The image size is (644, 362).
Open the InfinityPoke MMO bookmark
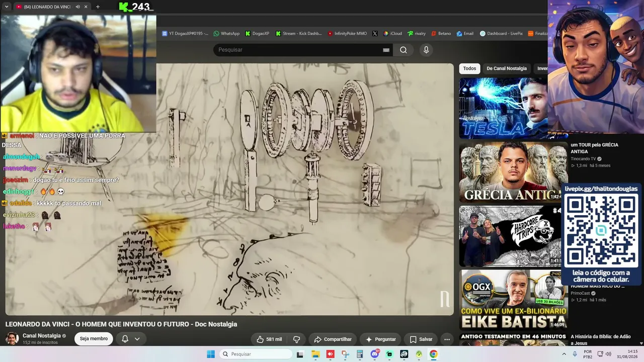click(347, 34)
